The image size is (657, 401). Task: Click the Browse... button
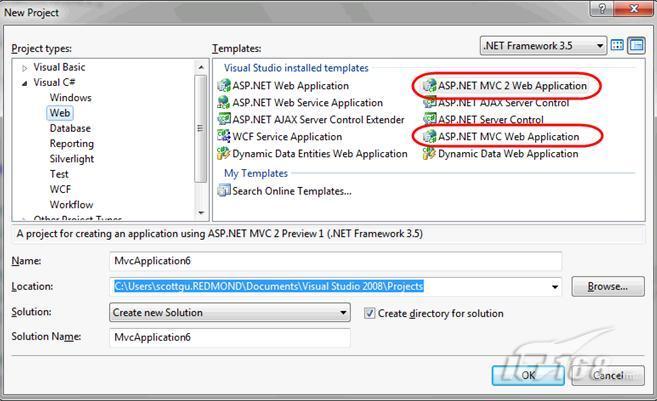608,287
